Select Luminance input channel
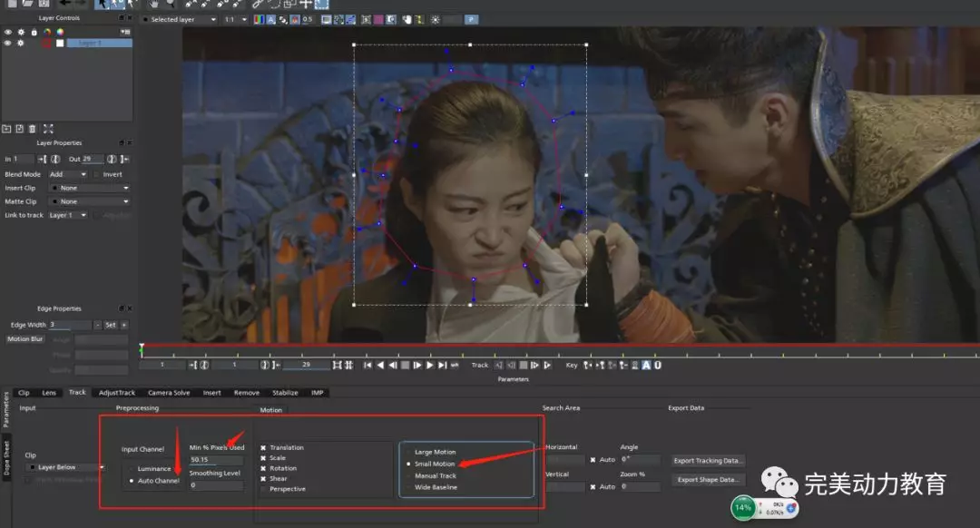 132,469
